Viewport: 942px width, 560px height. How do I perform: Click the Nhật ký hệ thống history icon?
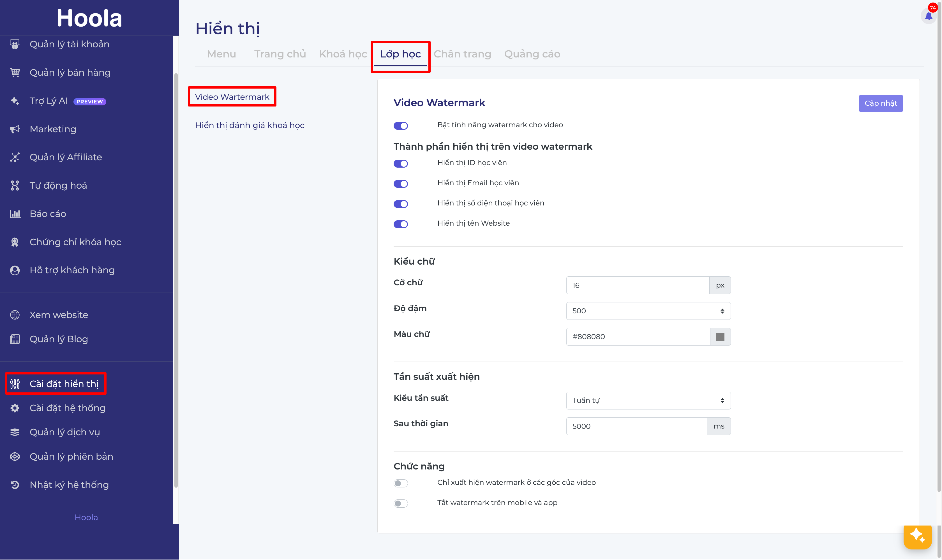(x=15, y=485)
